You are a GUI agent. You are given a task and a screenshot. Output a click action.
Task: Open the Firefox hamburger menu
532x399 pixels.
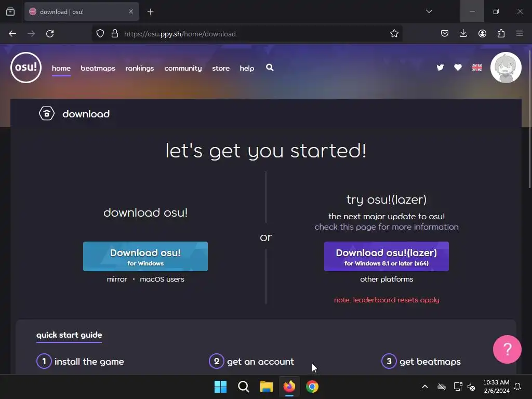click(x=520, y=34)
